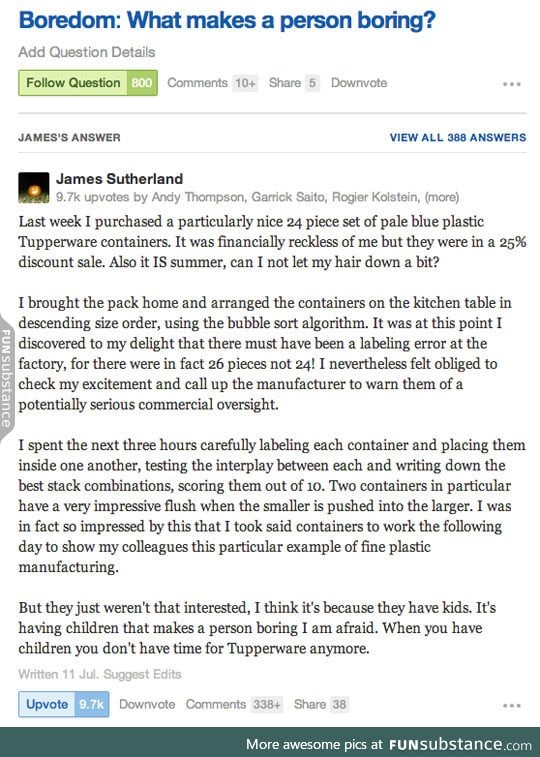Click the 800 followers count badge
The width and height of the screenshot is (540, 757).
coord(142,83)
